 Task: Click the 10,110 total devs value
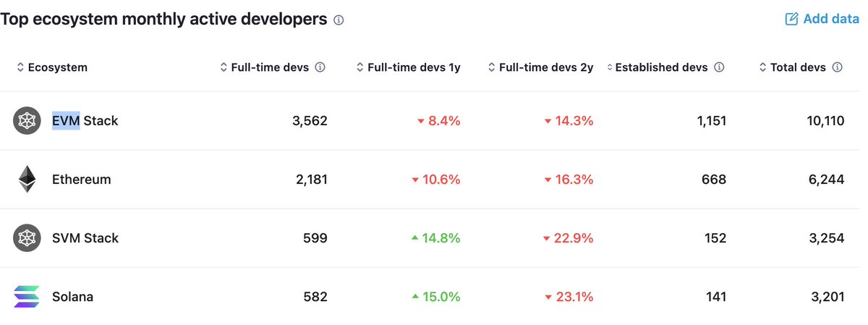click(x=825, y=121)
